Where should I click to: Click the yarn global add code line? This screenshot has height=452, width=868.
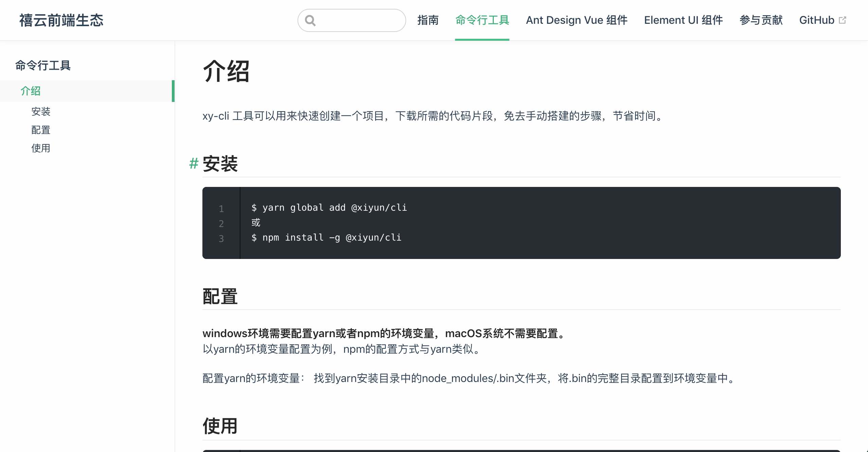[329, 208]
